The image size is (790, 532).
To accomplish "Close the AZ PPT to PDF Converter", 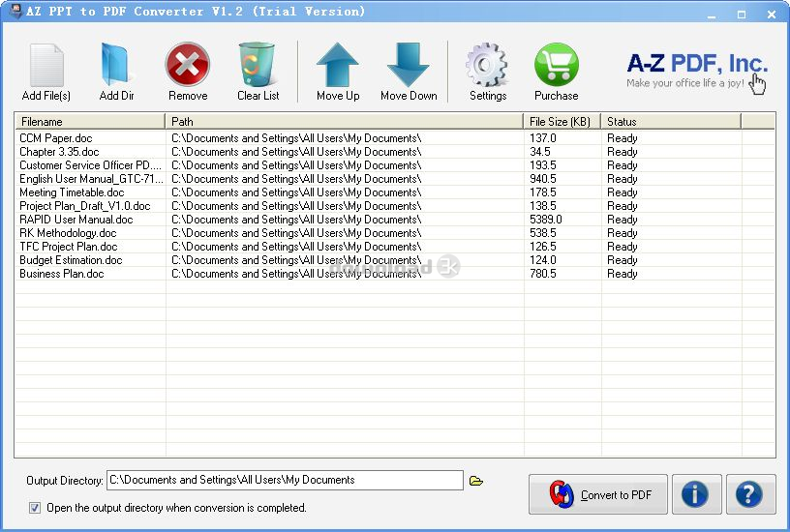I will tap(772, 15).
